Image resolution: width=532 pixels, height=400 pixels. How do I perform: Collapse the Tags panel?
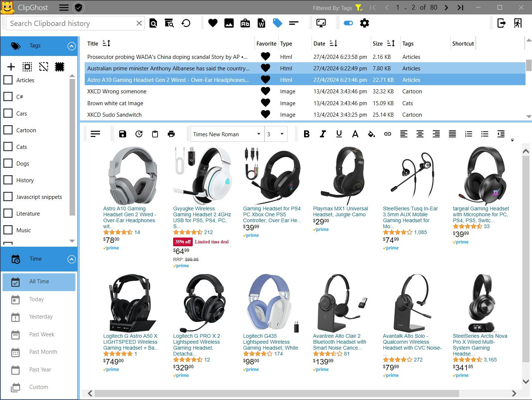(72, 46)
